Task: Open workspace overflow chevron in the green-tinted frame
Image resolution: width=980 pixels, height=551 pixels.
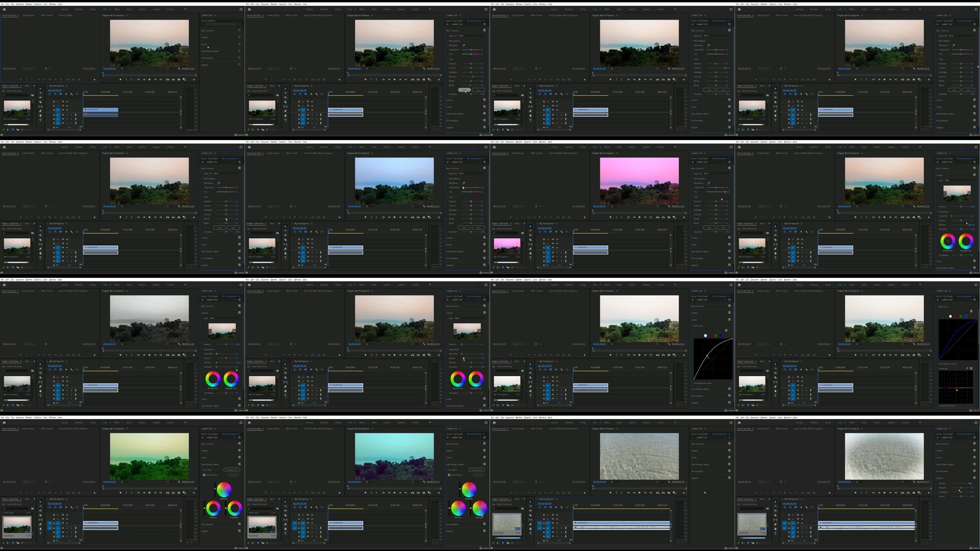Action: tap(185, 422)
